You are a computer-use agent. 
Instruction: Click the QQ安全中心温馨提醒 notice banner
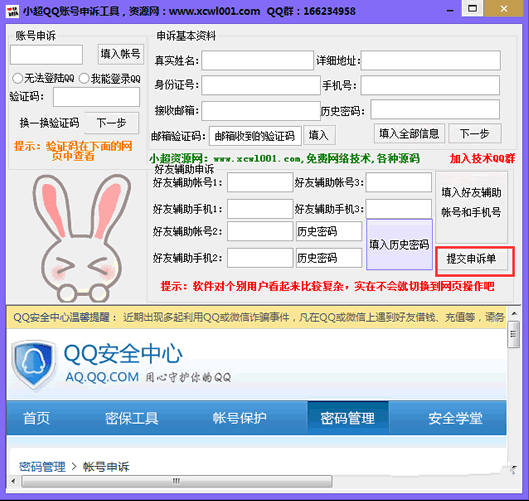(x=256, y=317)
